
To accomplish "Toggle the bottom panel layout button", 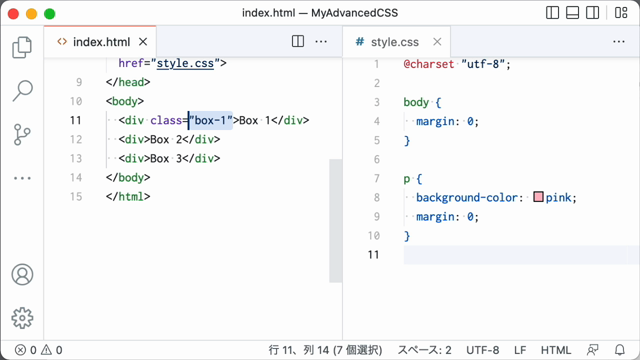I will [572, 13].
